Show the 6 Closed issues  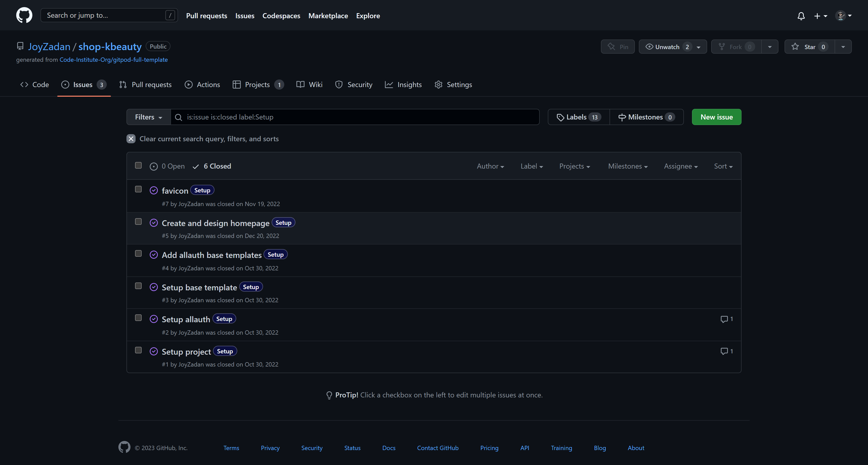pyautogui.click(x=212, y=166)
